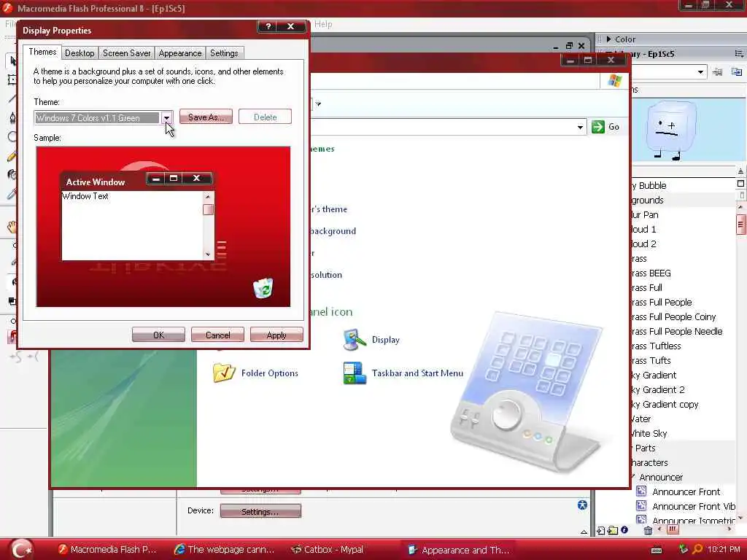
Task: Click the Announcer Front Vib symbol icon
Action: [641, 506]
